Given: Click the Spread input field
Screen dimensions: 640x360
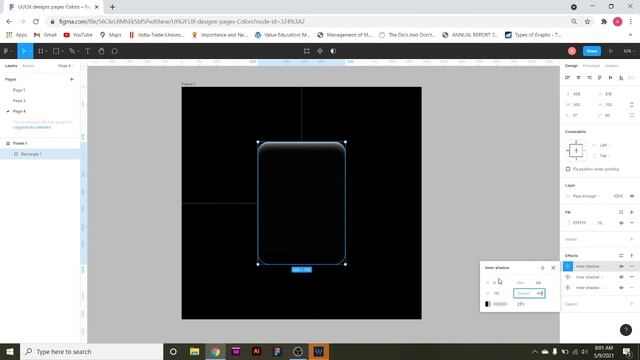Looking at the screenshot, I should tap(529, 293).
